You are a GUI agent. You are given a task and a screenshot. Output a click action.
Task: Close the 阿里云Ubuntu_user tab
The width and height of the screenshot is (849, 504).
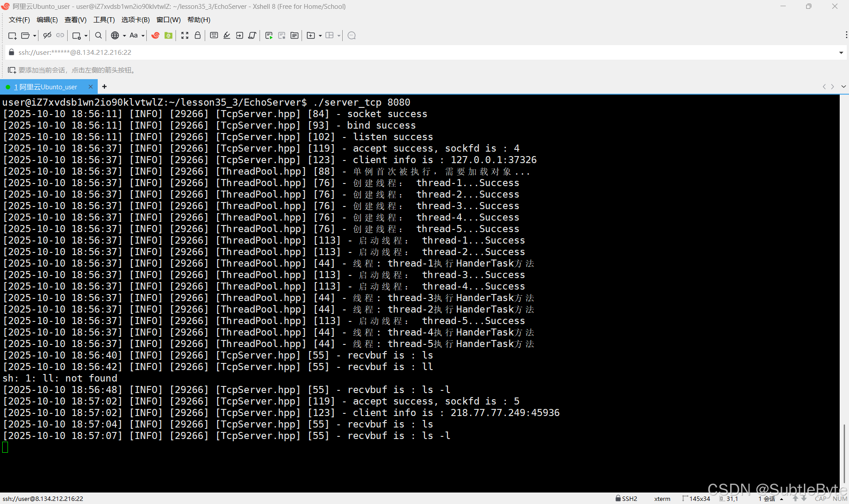pos(91,87)
